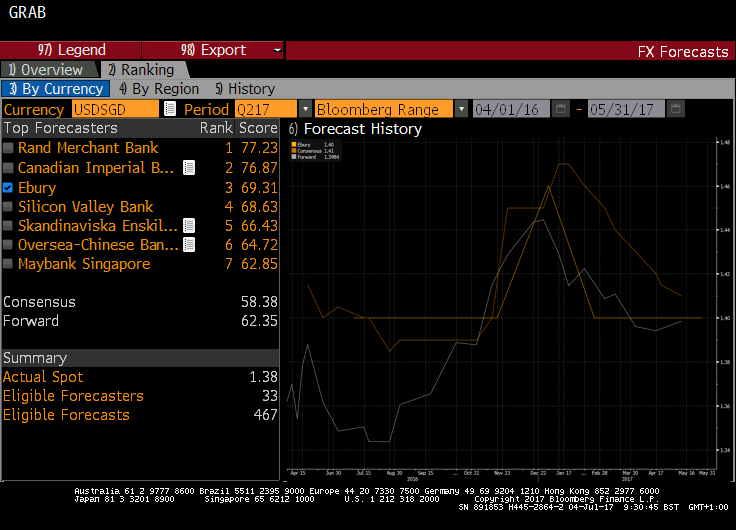
Task: Click the Forward swatch in chart legend
Action: [x=294, y=157]
